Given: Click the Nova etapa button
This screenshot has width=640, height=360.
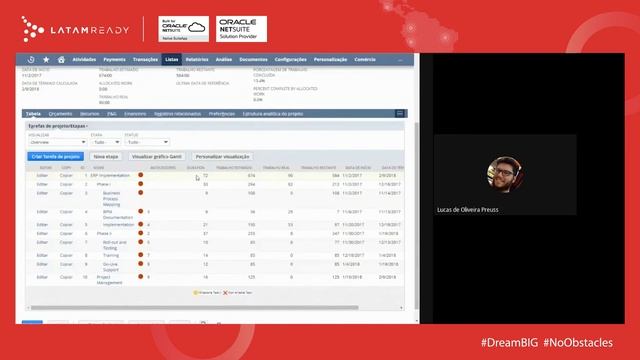Looking at the screenshot, I should point(106,156).
